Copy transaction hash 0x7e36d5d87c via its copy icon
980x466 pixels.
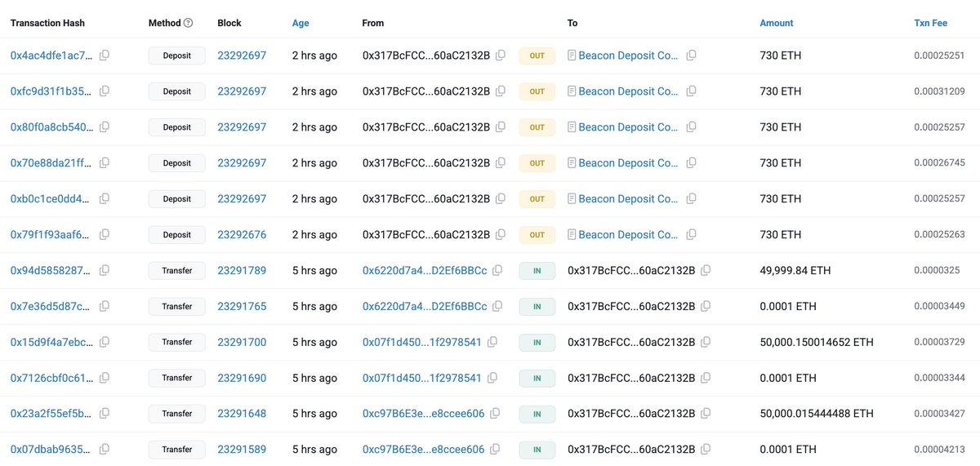[x=105, y=306]
